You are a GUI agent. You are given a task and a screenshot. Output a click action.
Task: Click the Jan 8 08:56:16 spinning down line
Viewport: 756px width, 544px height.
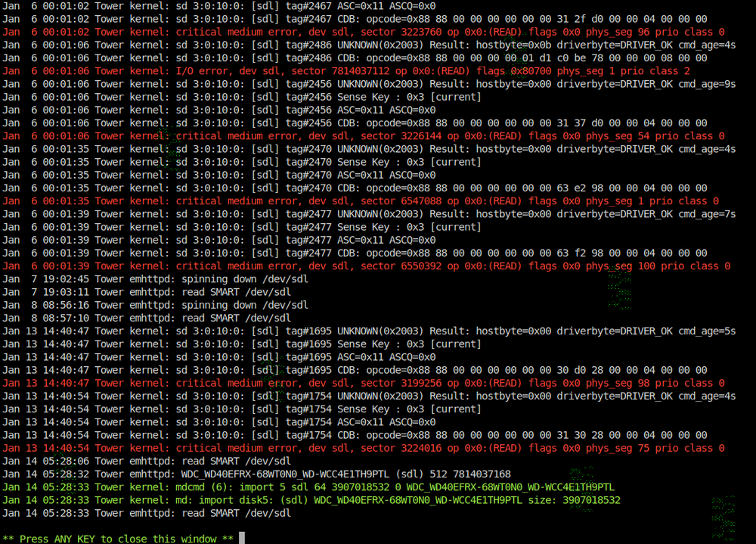(155, 305)
